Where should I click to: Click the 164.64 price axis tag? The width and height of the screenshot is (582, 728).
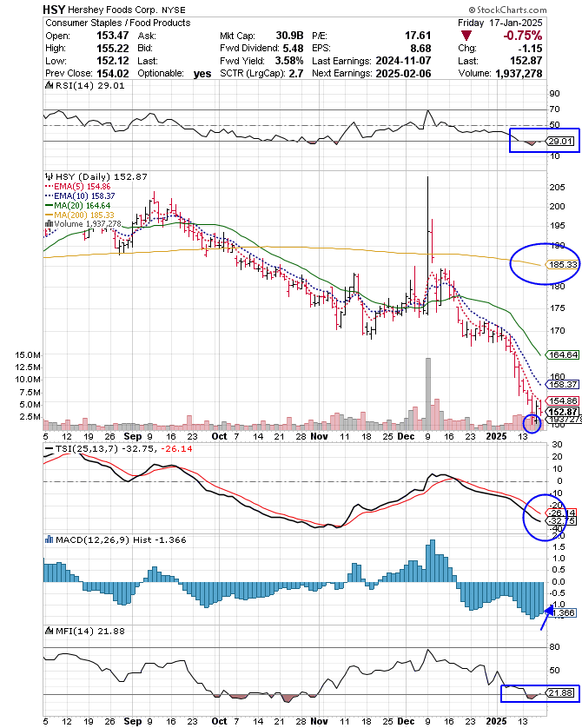pos(563,354)
